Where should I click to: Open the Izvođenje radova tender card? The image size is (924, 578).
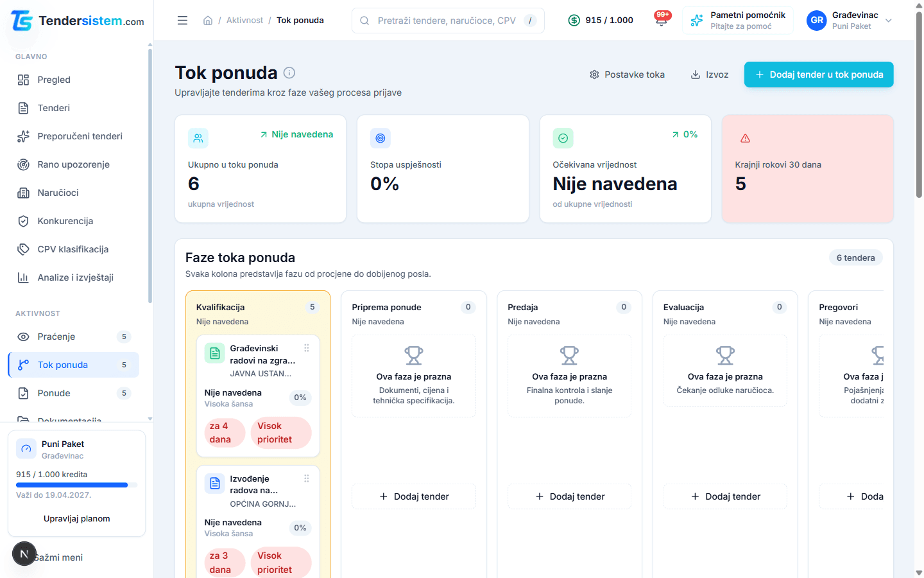(258, 521)
